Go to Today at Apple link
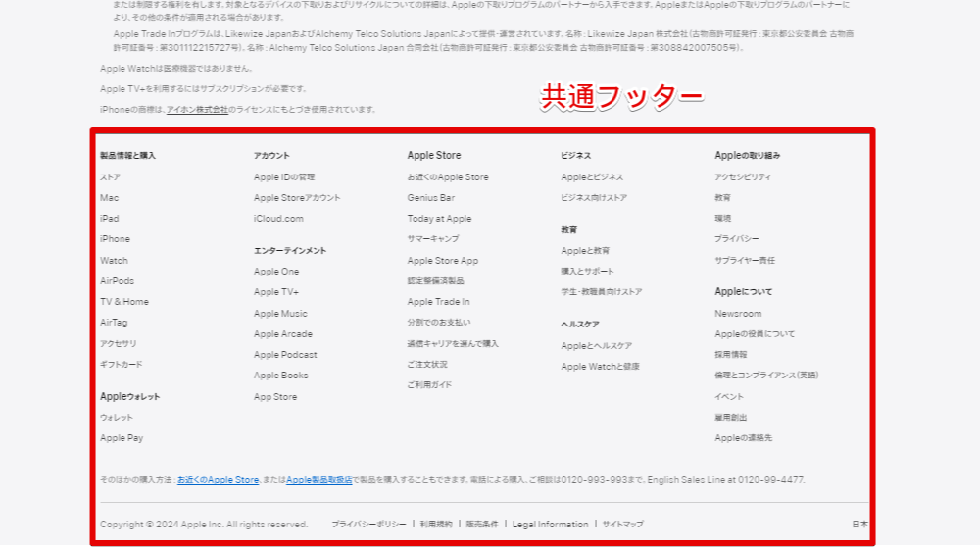 pyautogui.click(x=439, y=219)
